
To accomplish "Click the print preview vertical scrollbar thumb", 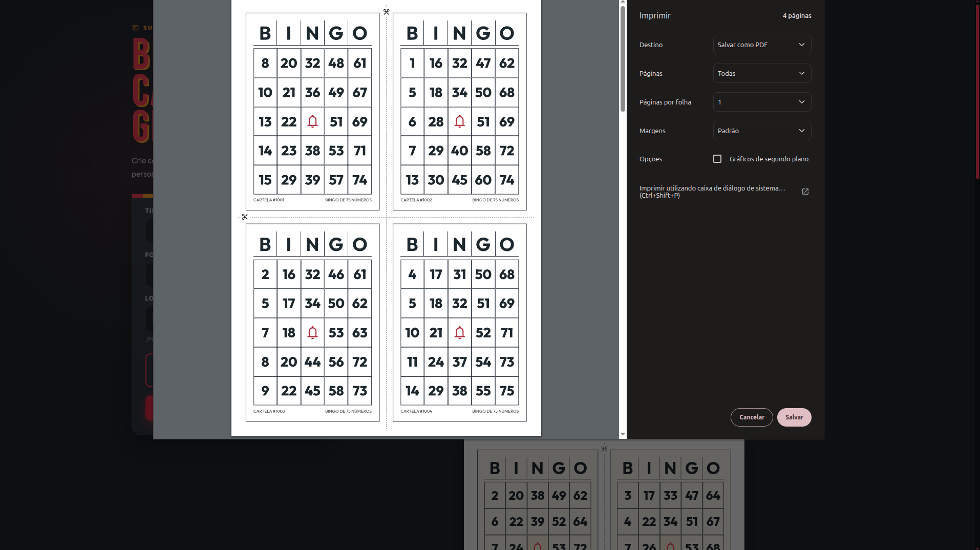I will [623, 58].
